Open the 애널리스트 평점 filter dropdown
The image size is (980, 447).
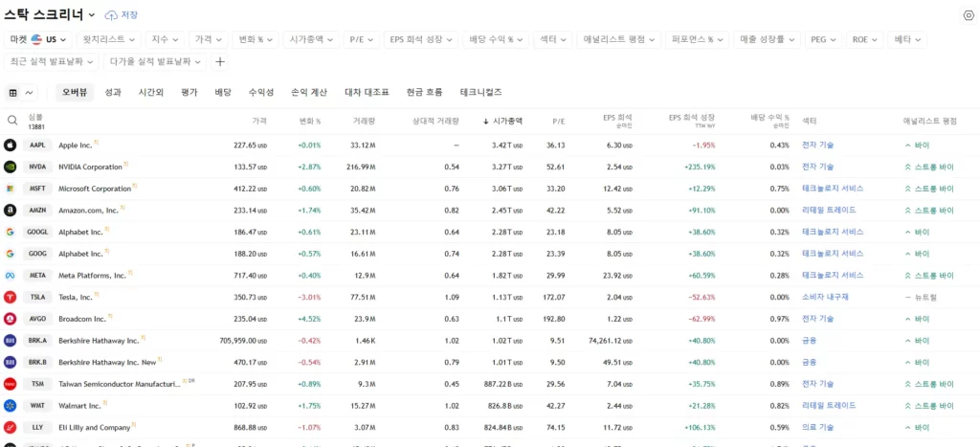point(618,39)
